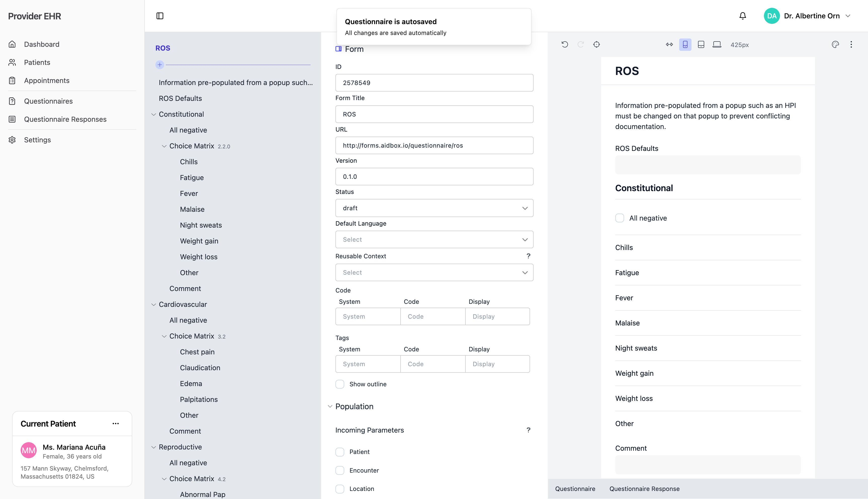Select the mobile device preview icon

point(685,45)
